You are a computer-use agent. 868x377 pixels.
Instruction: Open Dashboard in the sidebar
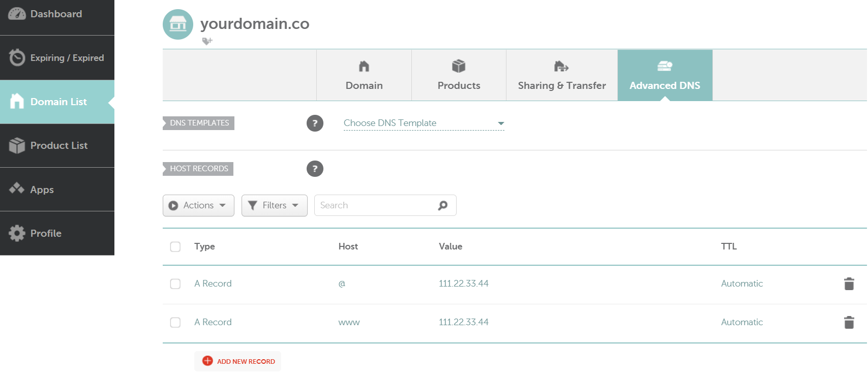pos(57,17)
